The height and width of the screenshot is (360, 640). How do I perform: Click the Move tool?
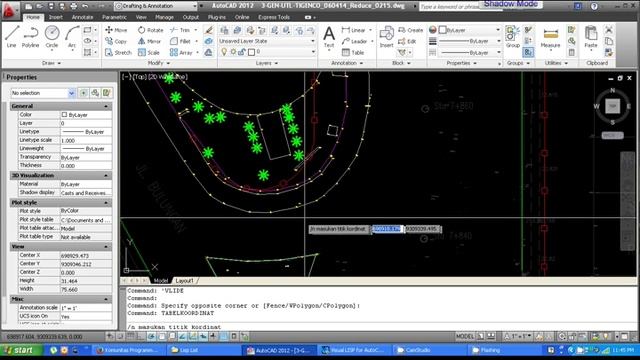[x=116, y=30]
